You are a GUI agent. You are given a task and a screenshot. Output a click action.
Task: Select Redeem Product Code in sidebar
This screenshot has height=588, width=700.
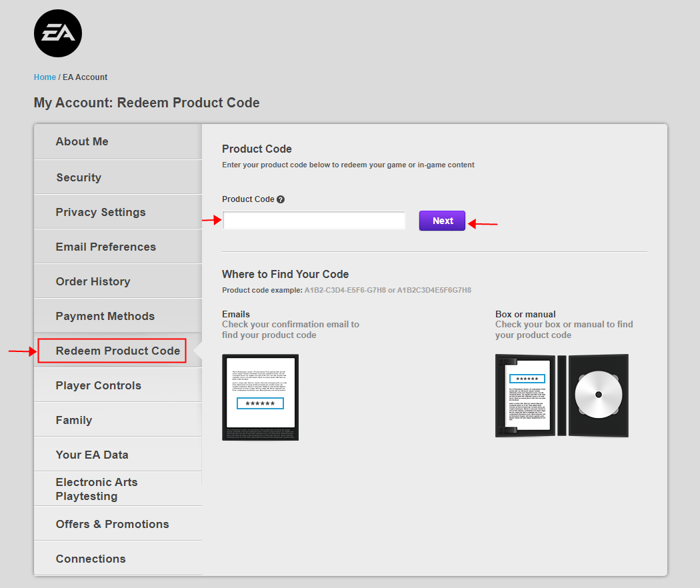(118, 351)
